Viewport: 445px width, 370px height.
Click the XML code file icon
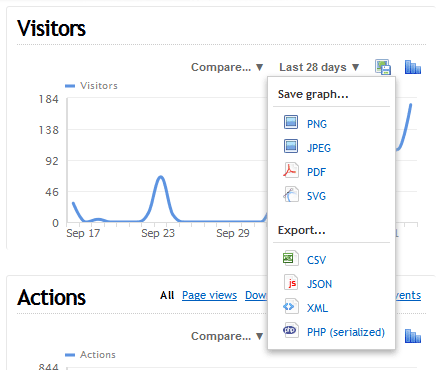tap(290, 307)
